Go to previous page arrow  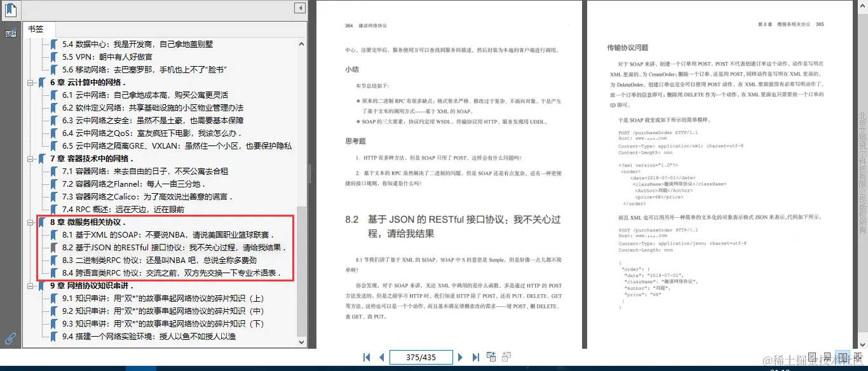click(381, 357)
